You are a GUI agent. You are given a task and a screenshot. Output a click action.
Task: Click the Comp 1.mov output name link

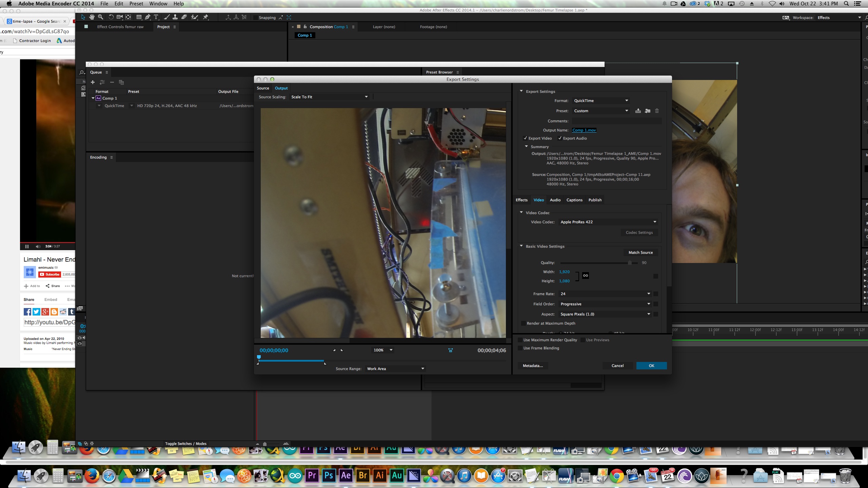(x=584, y=130)
